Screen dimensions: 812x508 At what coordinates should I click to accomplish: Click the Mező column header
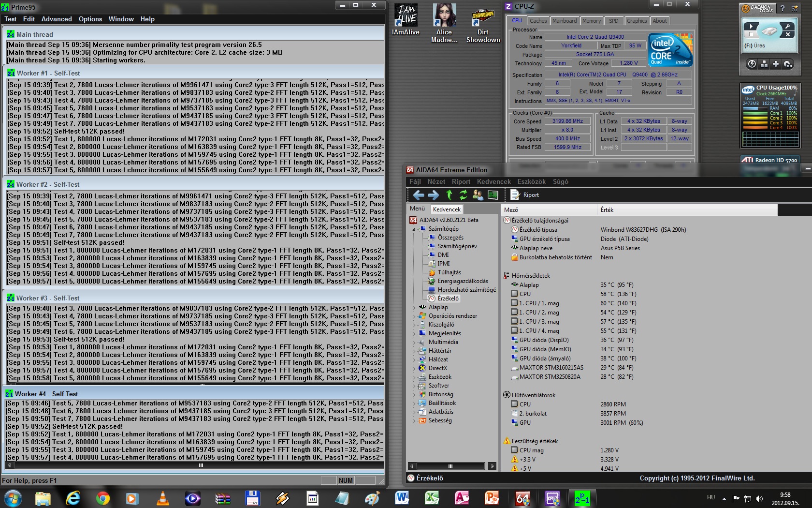tap(549, 209)
